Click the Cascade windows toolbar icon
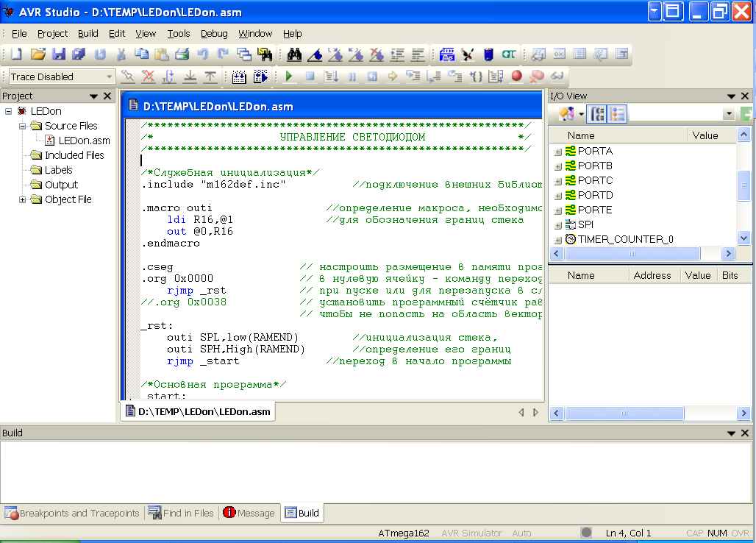The height and width of the screenshot is (543, 756). pos(244,54)
